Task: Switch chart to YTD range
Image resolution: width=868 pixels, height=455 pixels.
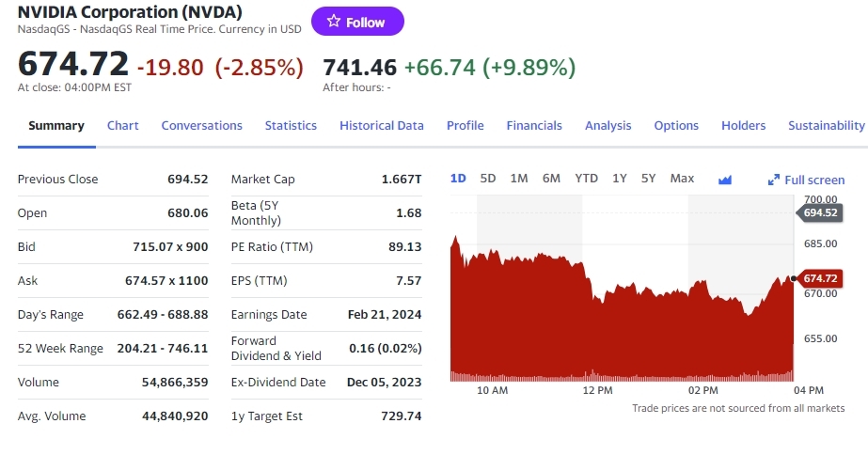Action: coord(586,179)
